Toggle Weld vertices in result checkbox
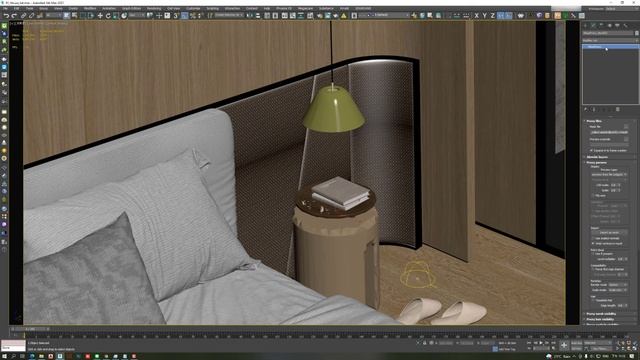This screenshot has width=640, height=360. (593, 243)
